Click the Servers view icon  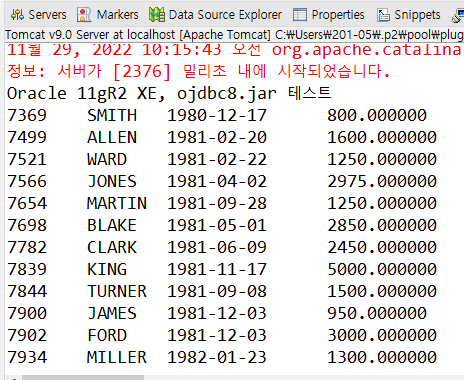tap(17, 15)
